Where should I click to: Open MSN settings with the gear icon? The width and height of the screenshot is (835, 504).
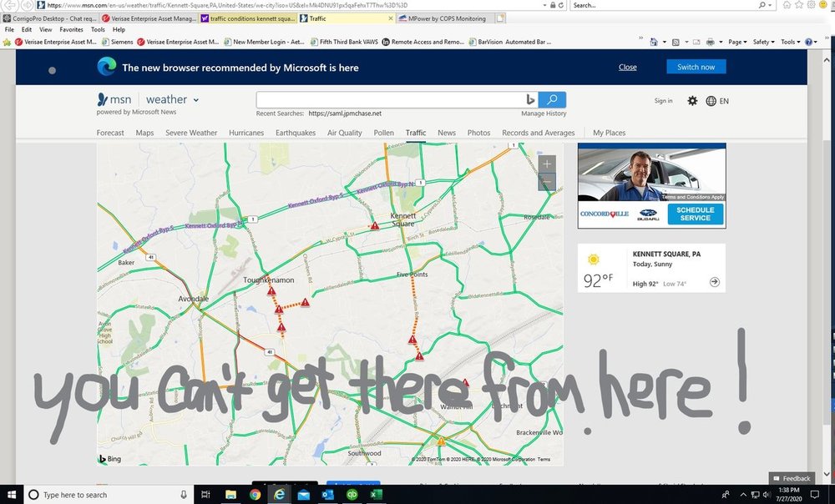pos(692,100)
